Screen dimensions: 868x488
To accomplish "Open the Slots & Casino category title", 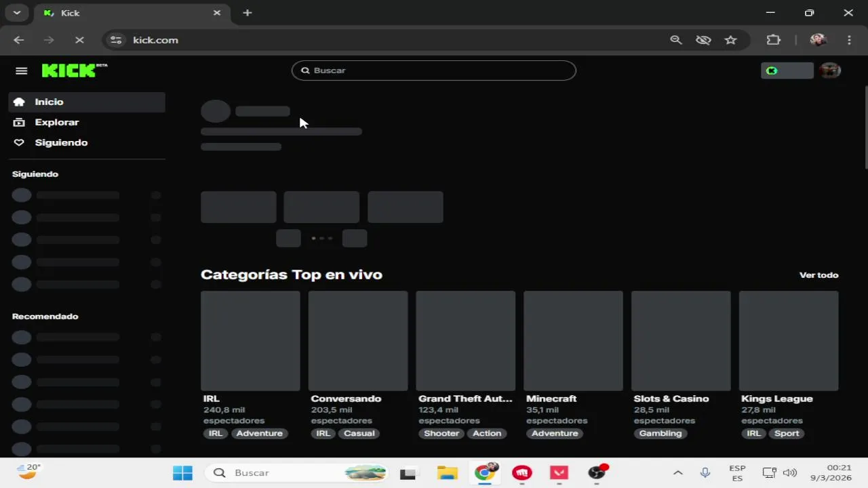I will pyautogui.click(x=671, y=399).
